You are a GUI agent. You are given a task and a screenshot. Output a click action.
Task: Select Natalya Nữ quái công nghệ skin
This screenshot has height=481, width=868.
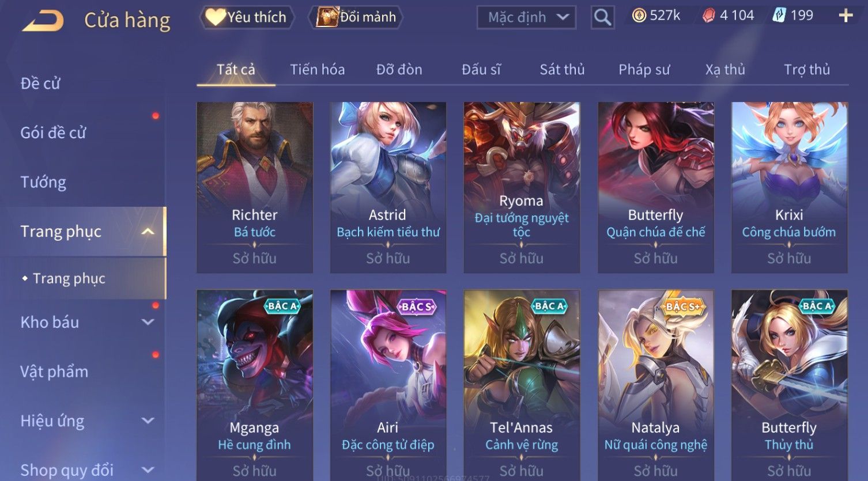655,385
